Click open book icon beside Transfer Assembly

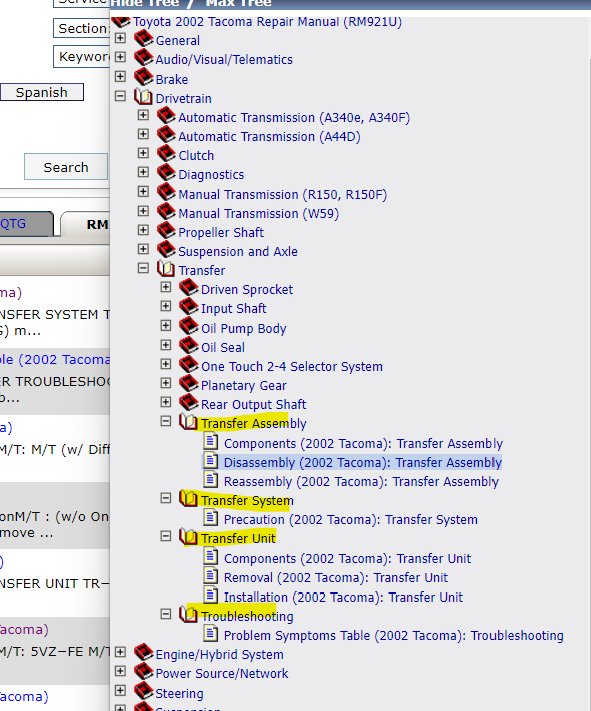click(188, 422)
